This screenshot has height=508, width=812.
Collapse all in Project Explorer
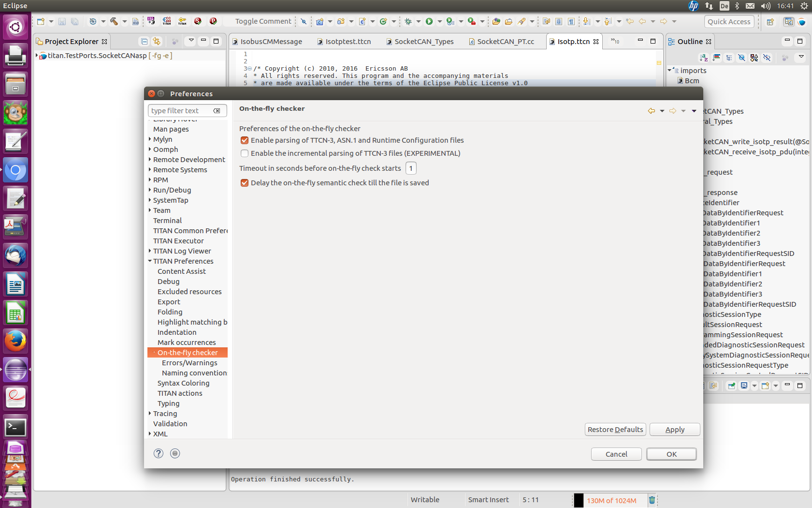tap(144, 41)
